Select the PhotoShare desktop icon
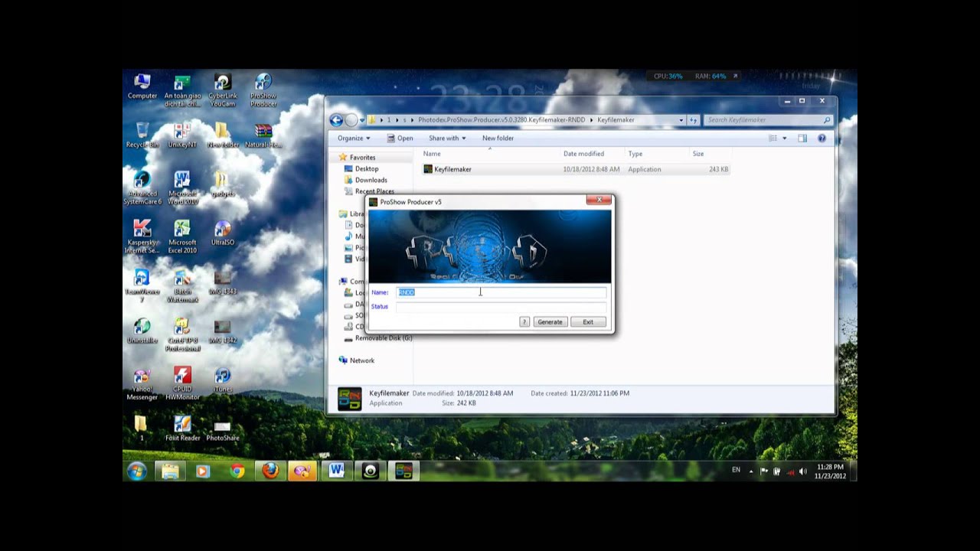 223,429
